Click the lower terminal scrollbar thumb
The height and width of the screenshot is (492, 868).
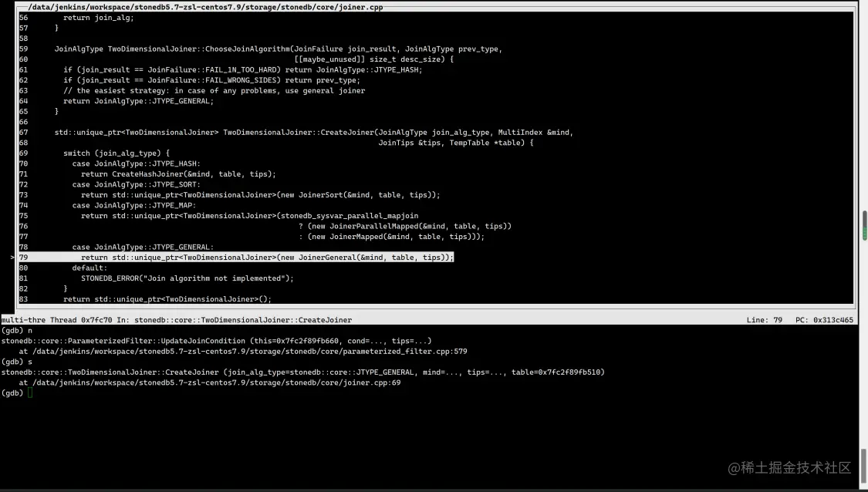tap(864, 467)
